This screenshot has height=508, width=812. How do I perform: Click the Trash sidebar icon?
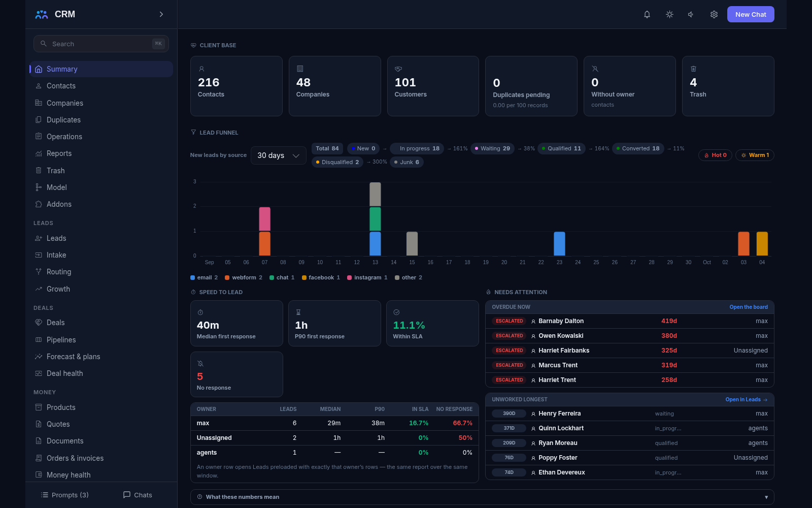[x=39, y=171]
